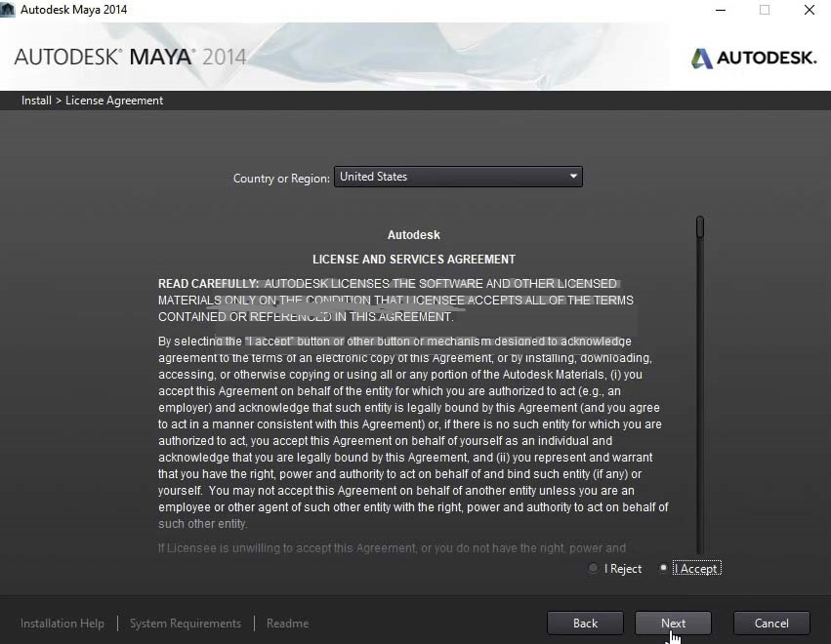Click the Autodesk Maya 2014 banner title
This screenshot has height=644, width=831.
point(130,57)
